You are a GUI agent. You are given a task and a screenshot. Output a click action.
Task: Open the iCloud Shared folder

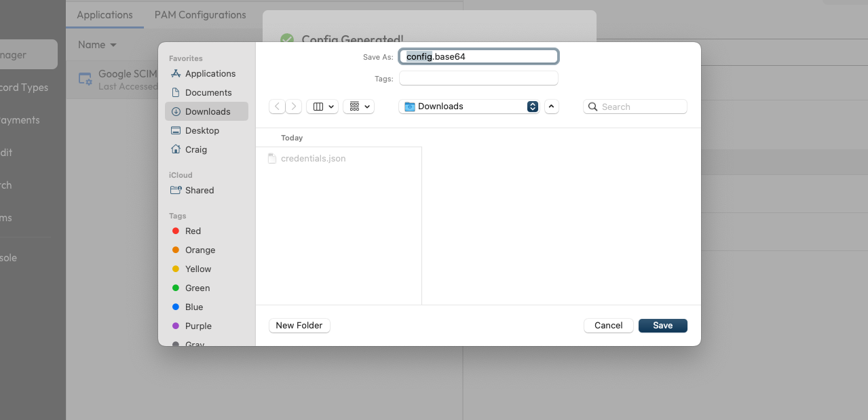pos(199,190)
